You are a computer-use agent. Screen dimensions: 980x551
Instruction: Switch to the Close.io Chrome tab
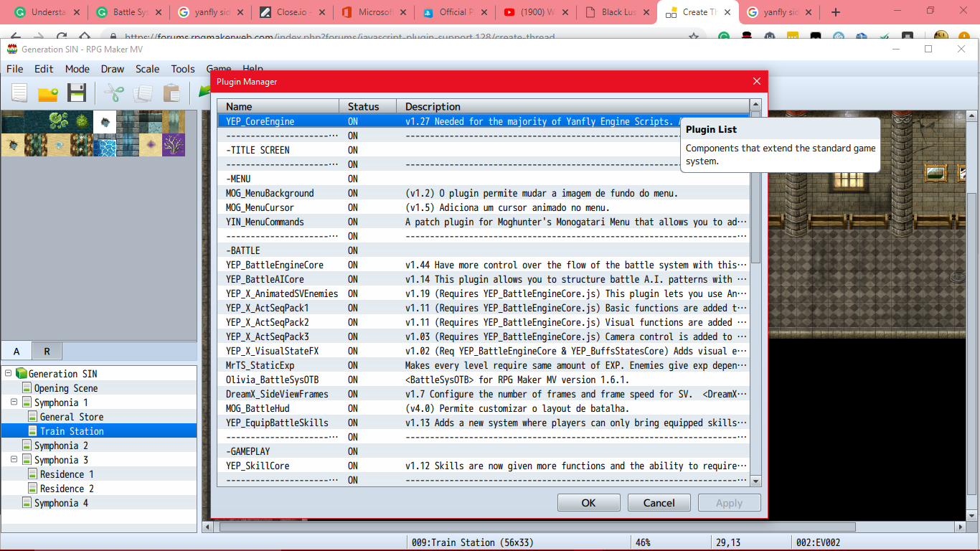(x=291, y=12)
